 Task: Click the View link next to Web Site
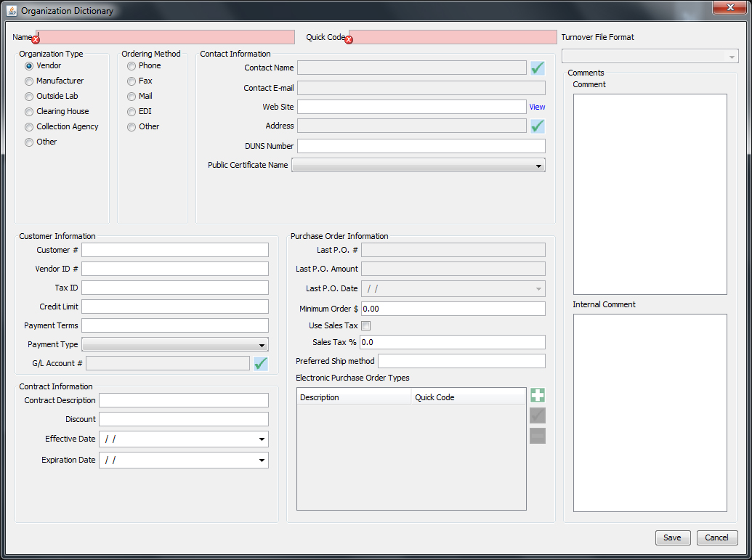537,107
